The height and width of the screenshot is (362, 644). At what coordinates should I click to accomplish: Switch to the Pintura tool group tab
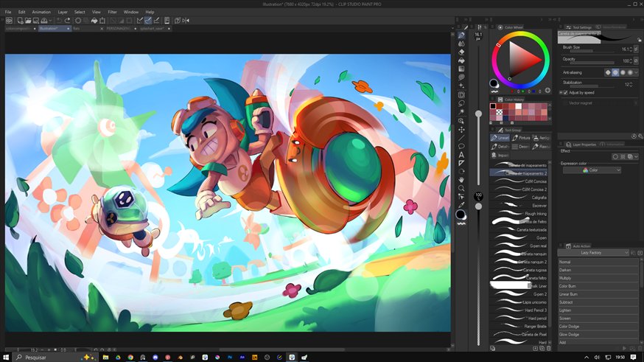click(521, 138)
